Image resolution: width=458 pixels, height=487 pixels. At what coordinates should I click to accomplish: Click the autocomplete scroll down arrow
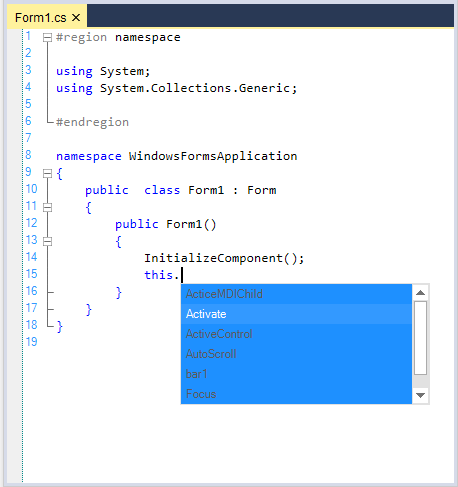coord(421,395)
